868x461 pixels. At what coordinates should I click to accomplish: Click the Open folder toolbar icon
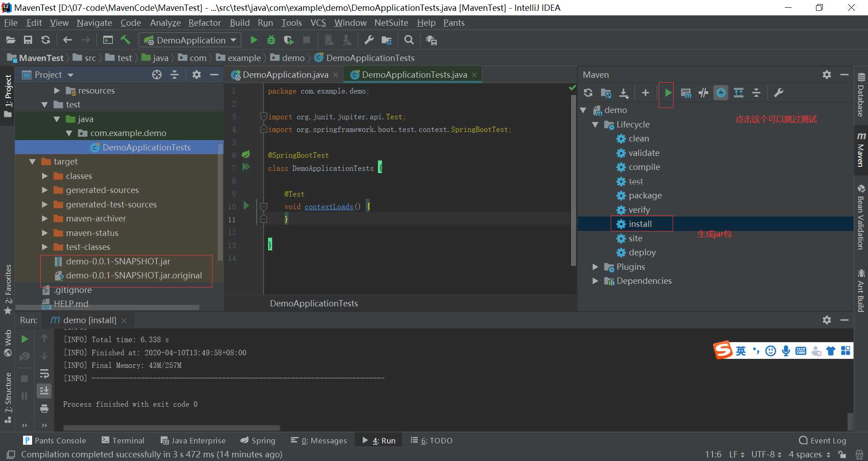[x=10, y=40]
